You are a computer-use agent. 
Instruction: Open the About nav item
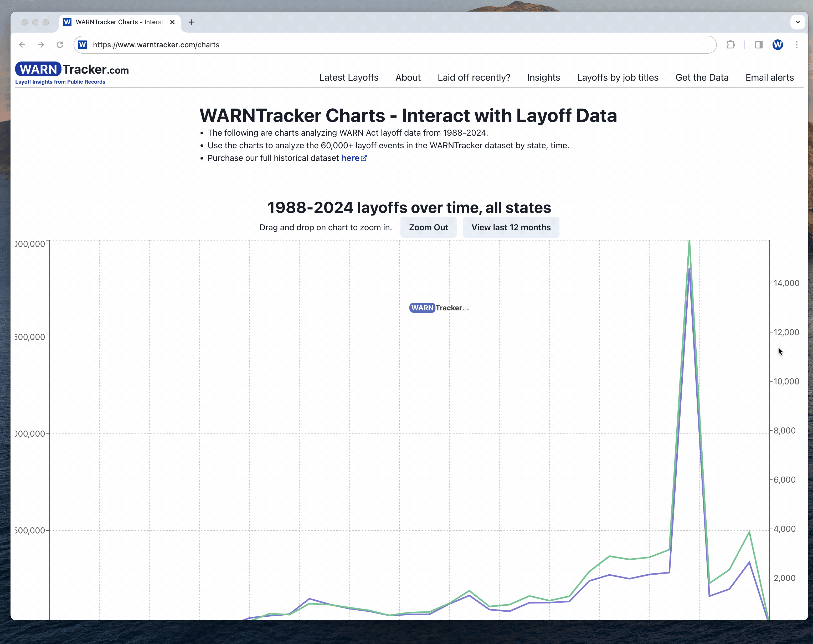coord(408,78)
